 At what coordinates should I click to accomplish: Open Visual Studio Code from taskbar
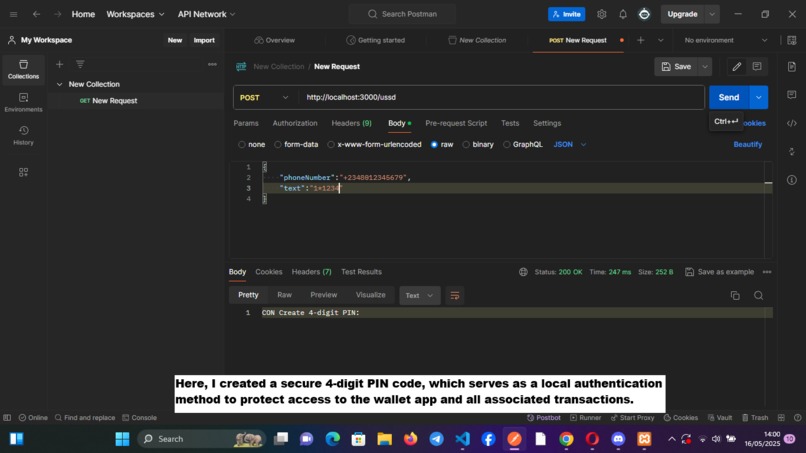(x=463, y=439)
